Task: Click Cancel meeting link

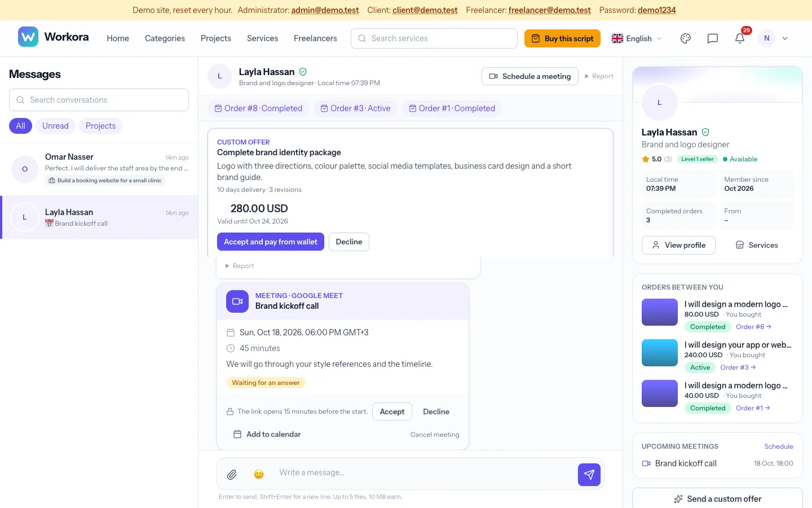Action: click(435, 435)
